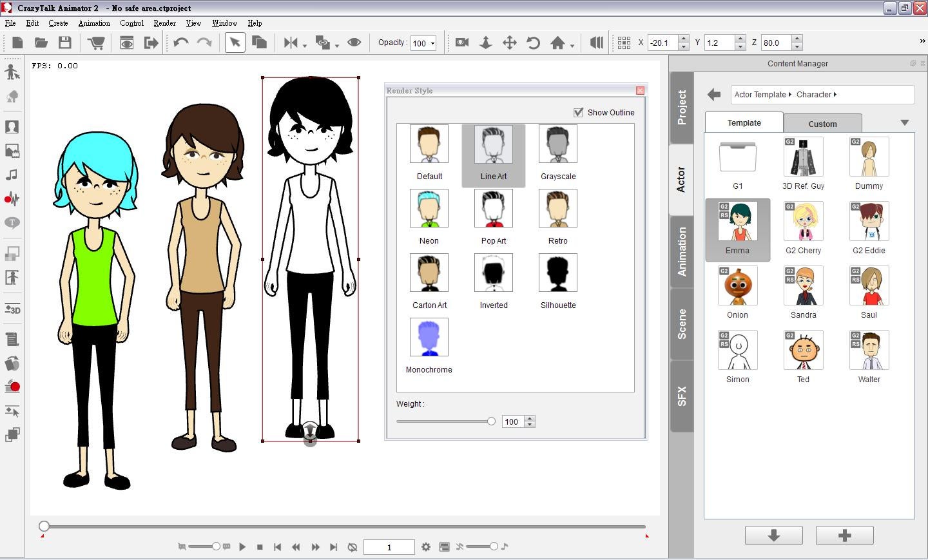Image resolution: width=928 pixels, height=560 pixels.
Task: Click the down arrow apply button
Action: click(773, 536)
